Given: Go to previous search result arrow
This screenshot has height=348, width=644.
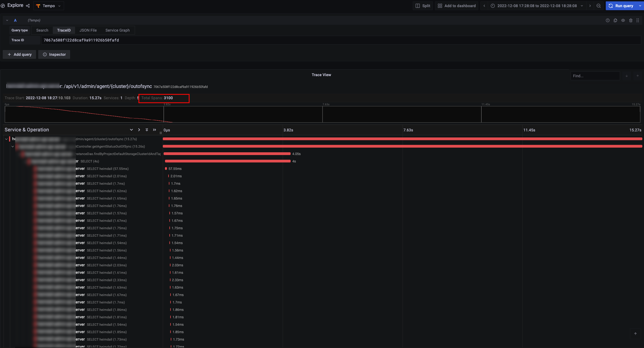Looking at the screenshot, I should pyautogui.click(x=638, y=76).
